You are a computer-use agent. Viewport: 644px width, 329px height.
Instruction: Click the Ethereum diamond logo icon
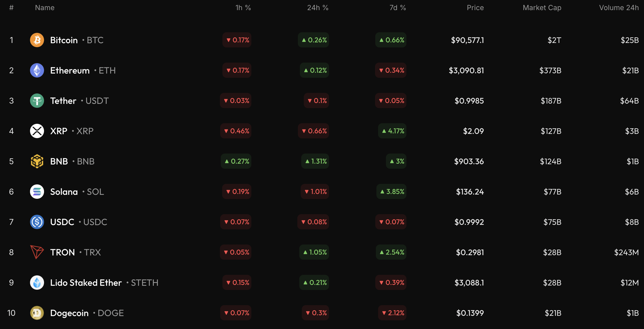pyautogui.click(x=37, y=70)
